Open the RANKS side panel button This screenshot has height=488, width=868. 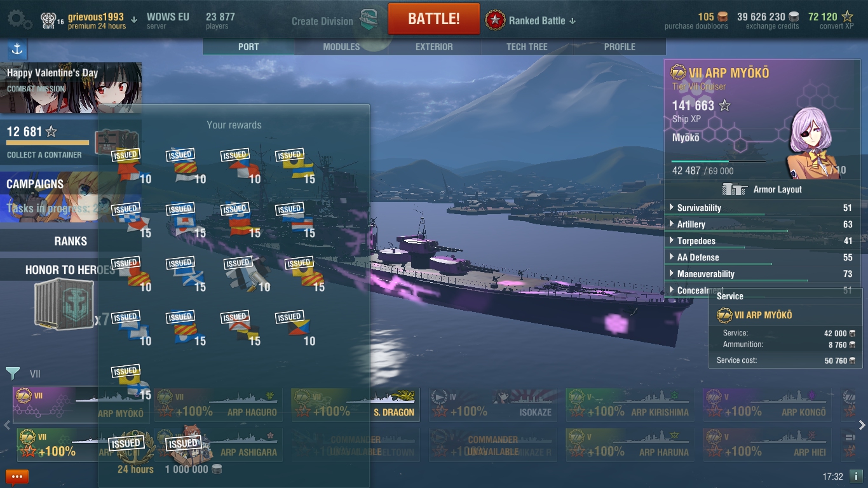[x=71, y=241]
